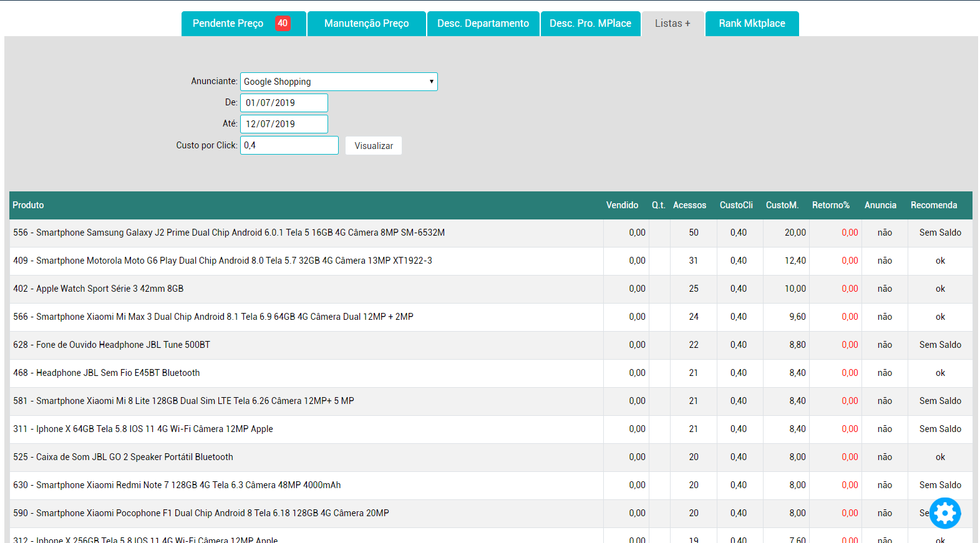Click the red 40 badge on Pendente Preço

283,23
